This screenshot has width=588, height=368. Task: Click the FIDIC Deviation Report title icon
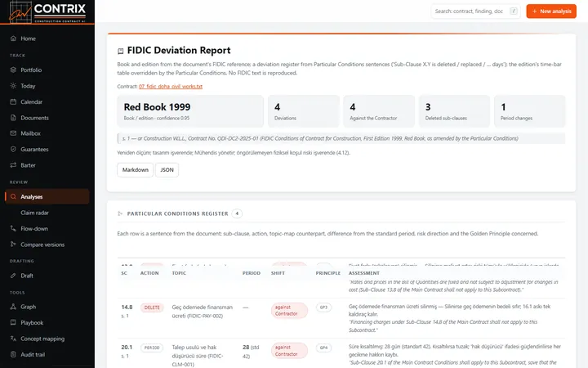(120, 51)
